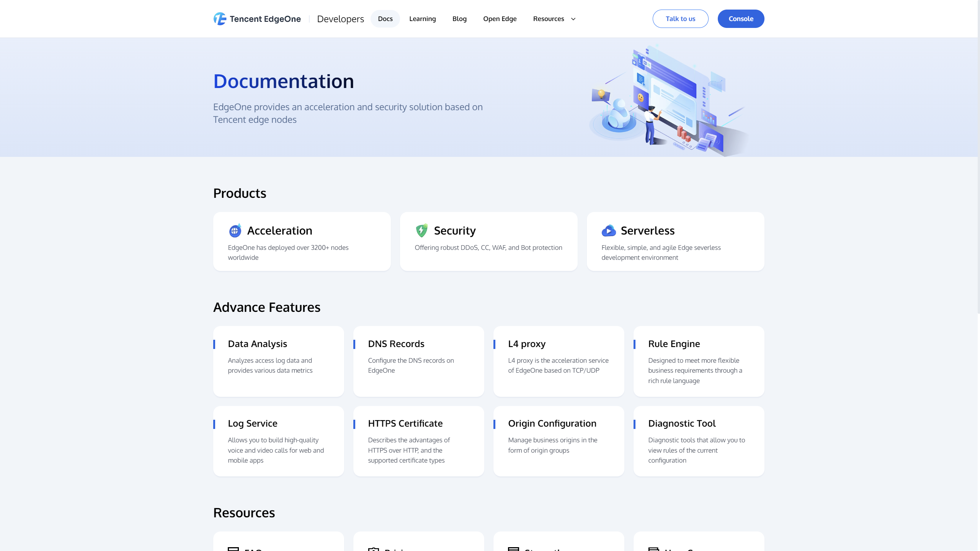
Task: Click the Security shield icon
Action: (x=421, y=230)
